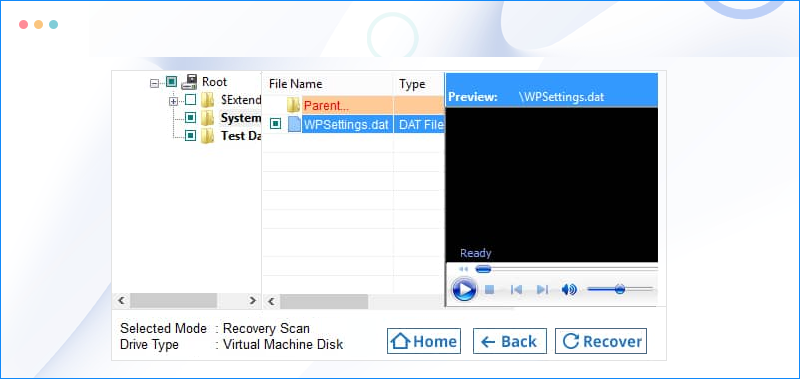Image resolution: width=800 pixels, height=379 pixels.
Task: Skip to previous track in preview
Action: (x=516, y=290)
